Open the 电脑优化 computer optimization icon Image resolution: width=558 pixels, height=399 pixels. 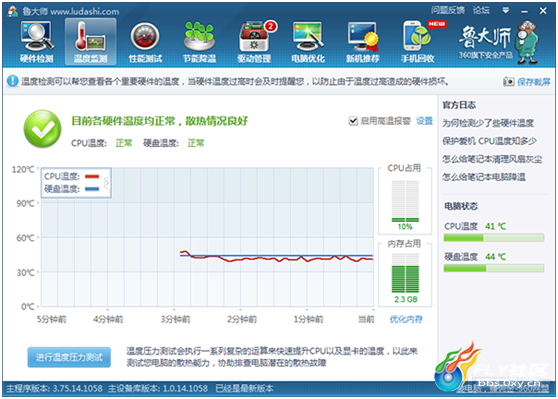308,42
